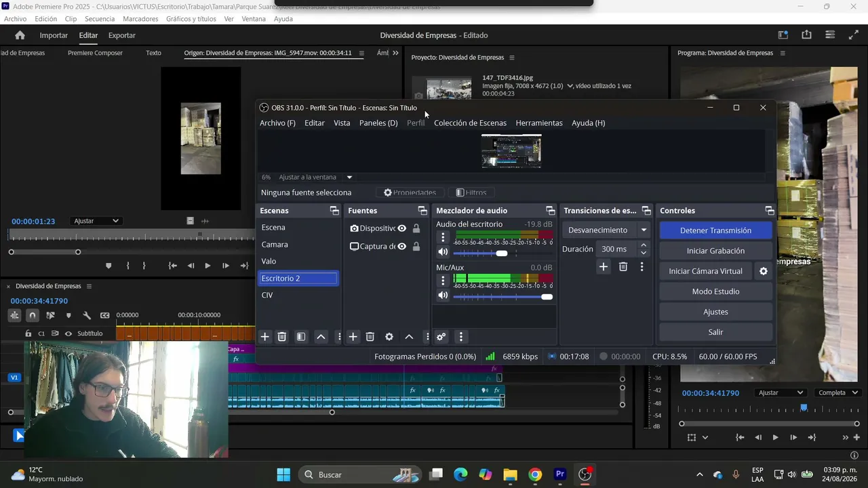Click Iniciar Cámara Virtual button
This screenshot has width=868, height=488.
705,271
